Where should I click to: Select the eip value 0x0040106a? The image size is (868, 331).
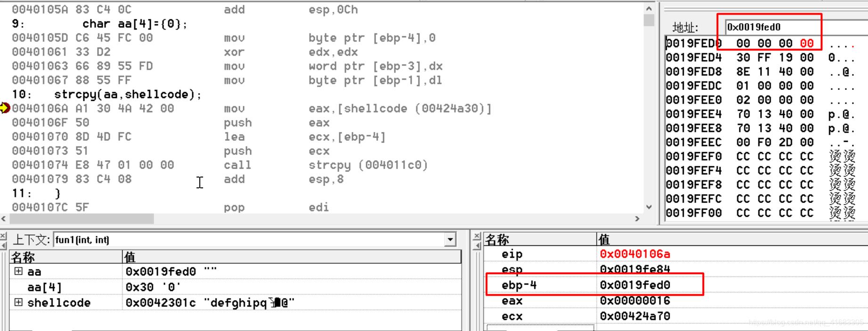635,254
